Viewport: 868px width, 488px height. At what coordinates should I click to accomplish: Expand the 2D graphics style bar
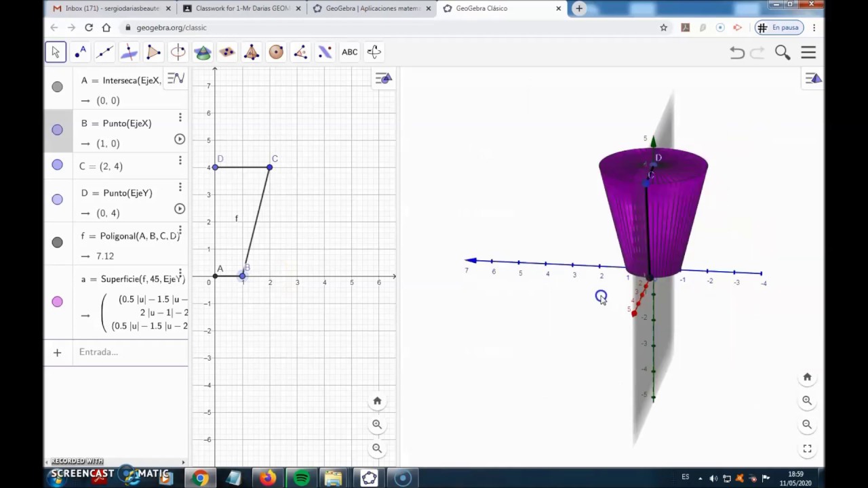coord(384,79)
